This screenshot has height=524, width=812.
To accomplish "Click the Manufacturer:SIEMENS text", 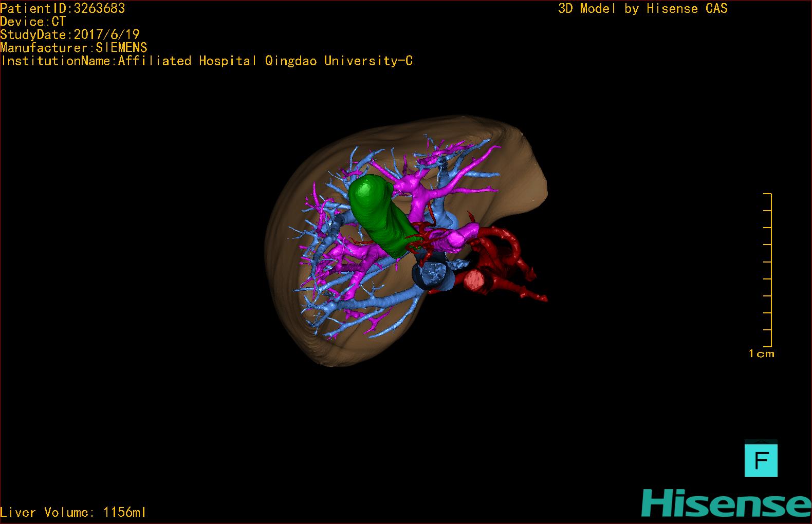I will coord(74,48).
